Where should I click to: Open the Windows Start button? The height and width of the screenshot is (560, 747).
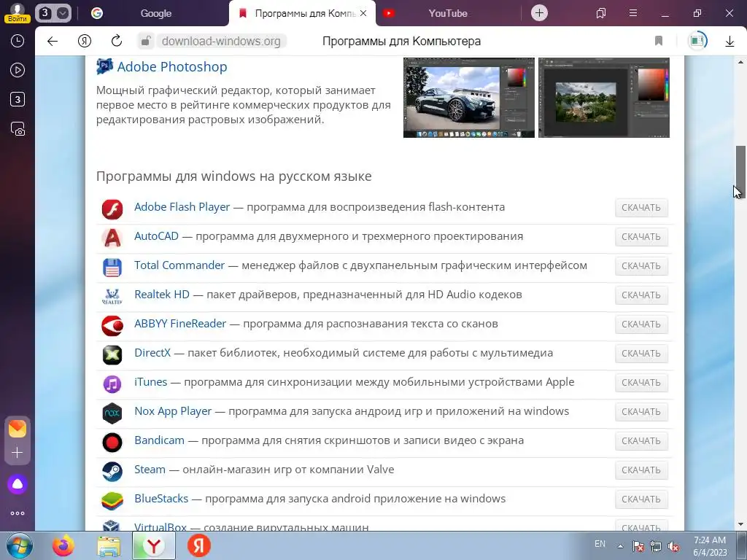point(20,546)
